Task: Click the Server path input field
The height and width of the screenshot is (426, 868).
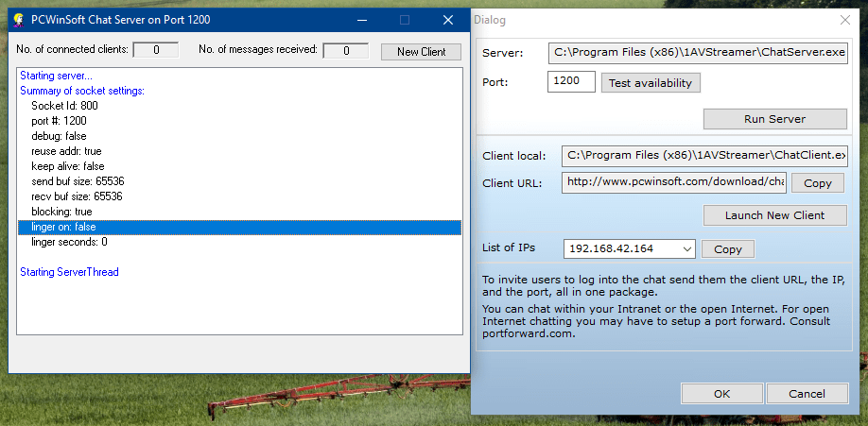Action: coord(698,53)
